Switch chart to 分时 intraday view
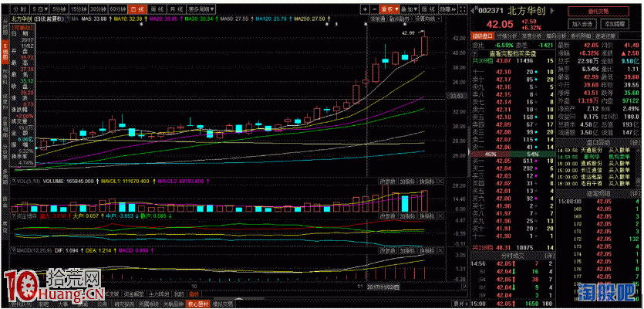644x309 pixels. click(x=19, y=8)
